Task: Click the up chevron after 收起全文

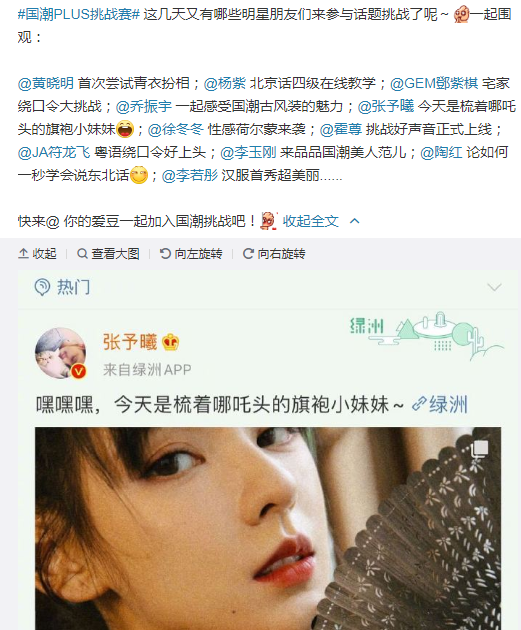Action: tap(355, 221)
